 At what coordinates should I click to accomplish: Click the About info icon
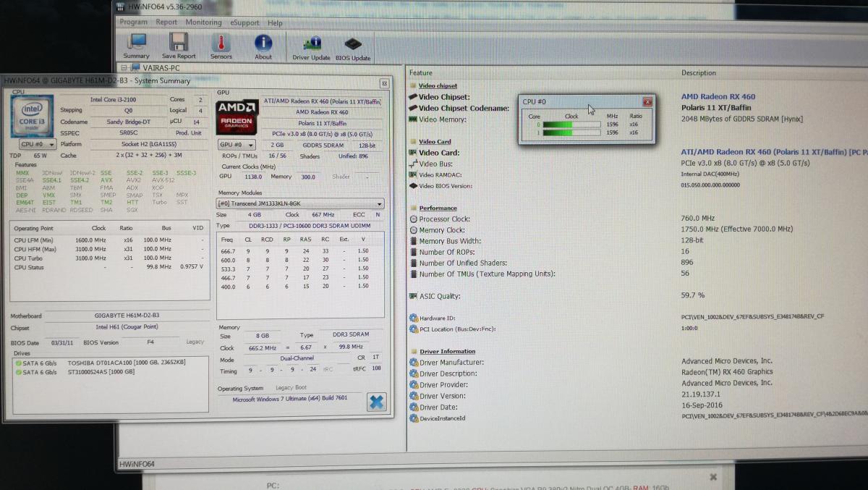coord(263,46)
